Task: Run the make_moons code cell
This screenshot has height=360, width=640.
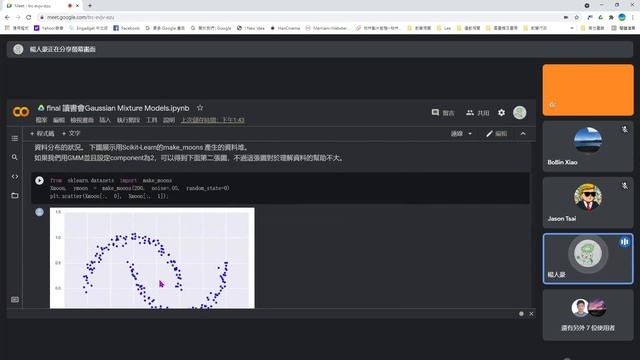Action: 39,180
